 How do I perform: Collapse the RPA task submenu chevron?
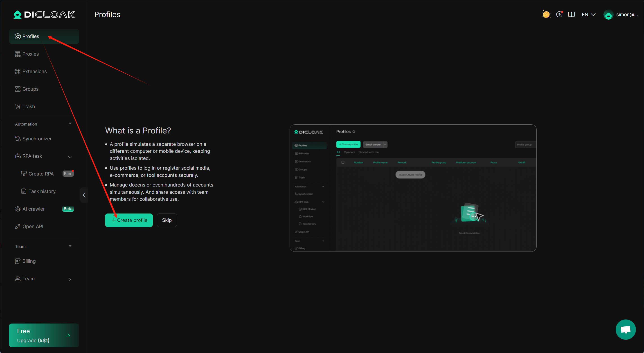tap(70, 157)
